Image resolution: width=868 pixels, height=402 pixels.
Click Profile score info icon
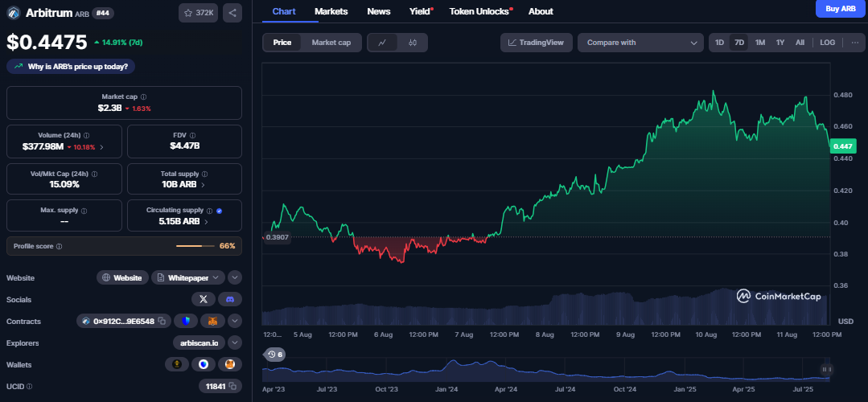tap(60, 246)
